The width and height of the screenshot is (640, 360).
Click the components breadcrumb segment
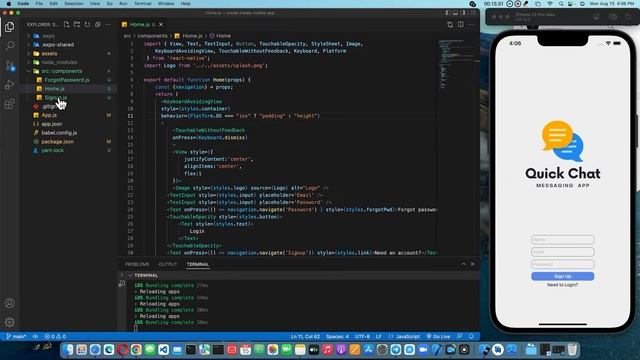(x=152, y=36)
